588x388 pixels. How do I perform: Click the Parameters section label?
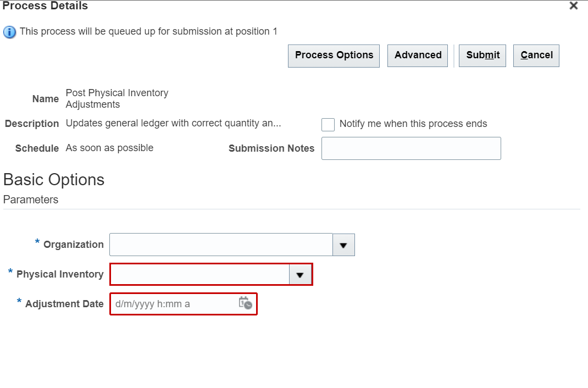30,199
